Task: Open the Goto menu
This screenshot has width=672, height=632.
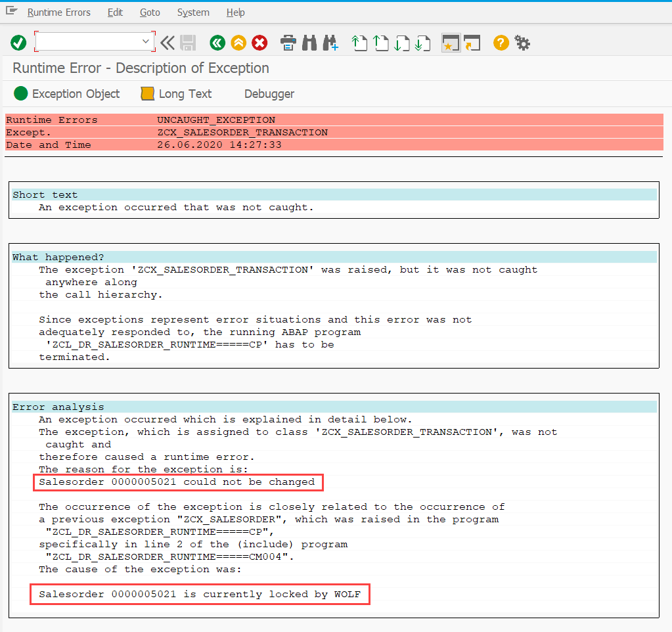Action: (x=150, y=12)
